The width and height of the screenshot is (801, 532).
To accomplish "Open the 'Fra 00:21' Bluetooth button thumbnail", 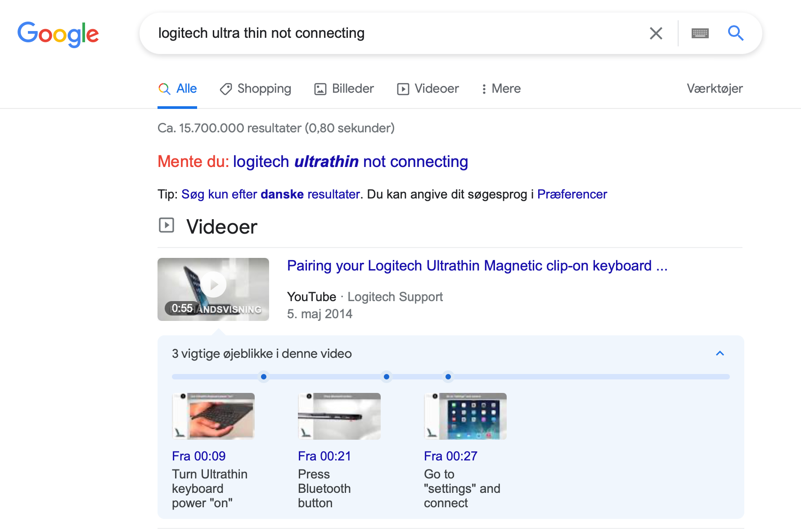I will pyautogui.click(x=339, y=416).
